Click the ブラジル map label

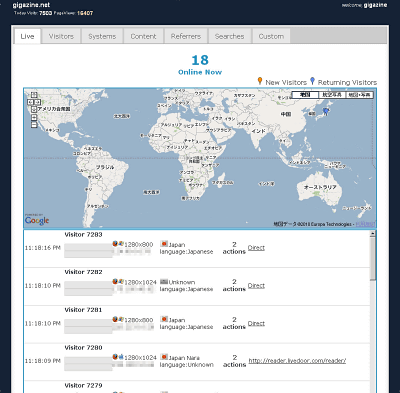[x=105, y=167]
